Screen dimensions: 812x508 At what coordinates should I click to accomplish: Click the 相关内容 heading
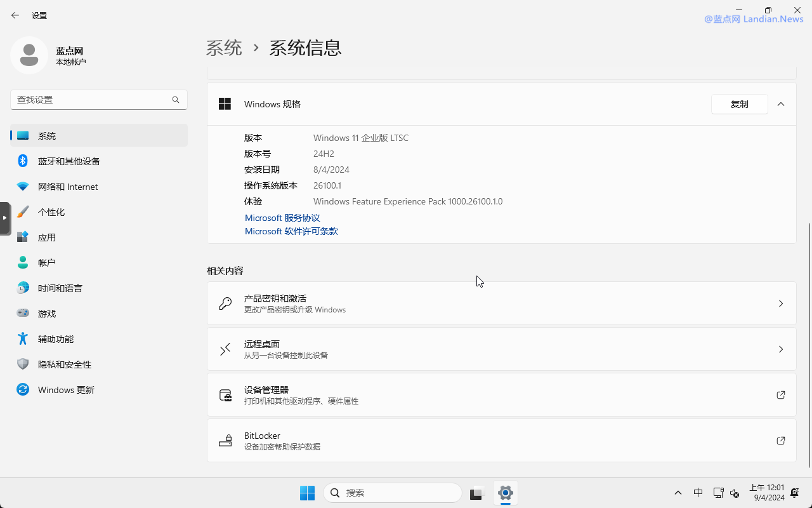[x=225, y=271]
